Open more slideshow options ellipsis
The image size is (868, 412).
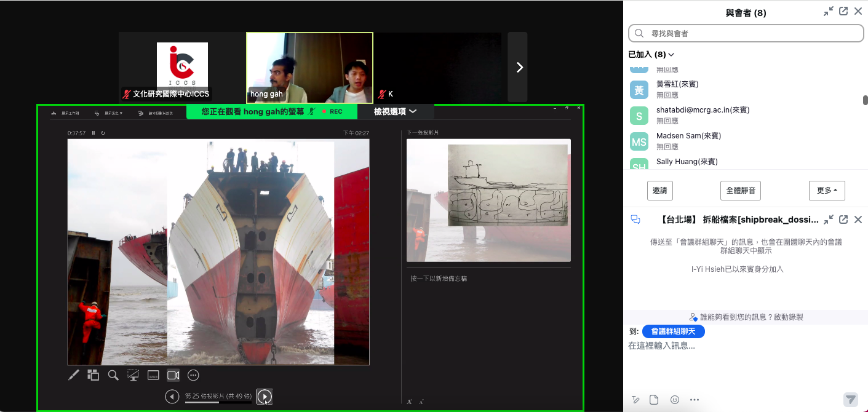tap(193, 375)
